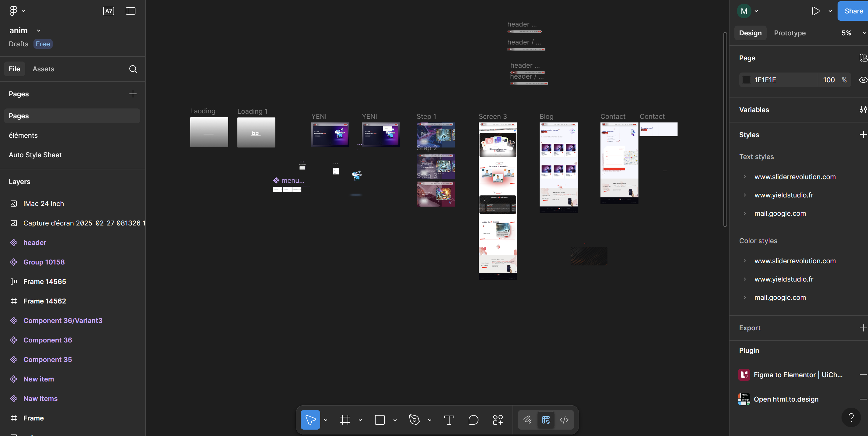Open the anim file name dropdown

click(x=39, y=30)
